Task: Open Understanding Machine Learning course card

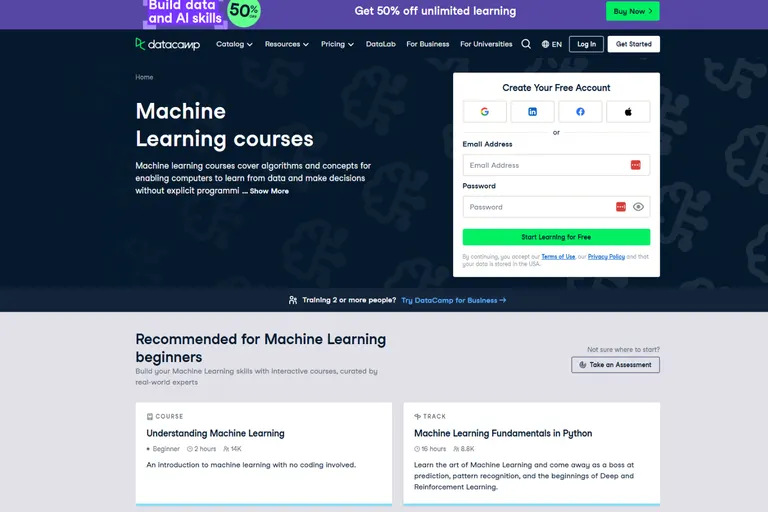Action: coord(264,454)
